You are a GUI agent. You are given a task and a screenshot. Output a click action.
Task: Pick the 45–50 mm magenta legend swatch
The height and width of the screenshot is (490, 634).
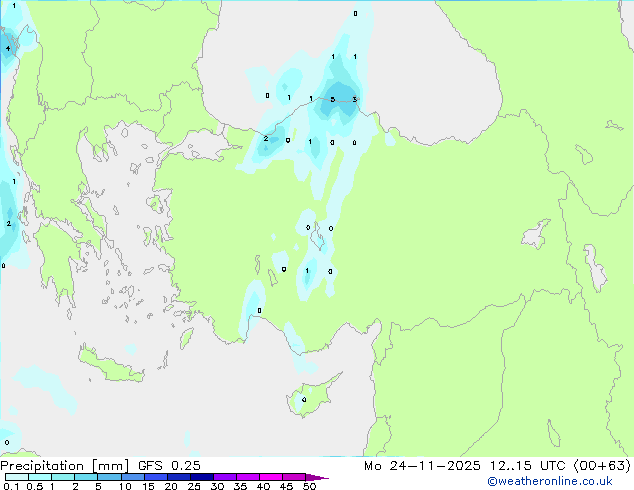pyautogui.click(x=294, y=477)
